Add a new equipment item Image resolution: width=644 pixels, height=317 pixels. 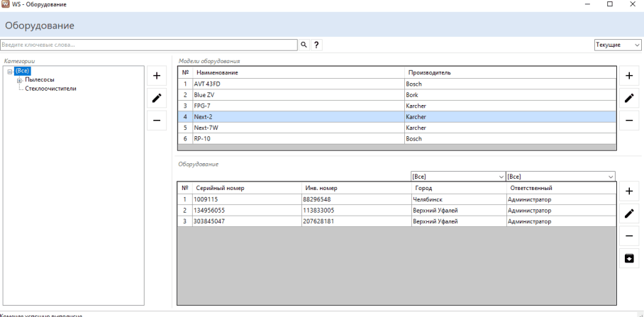(x=628, y=191)
